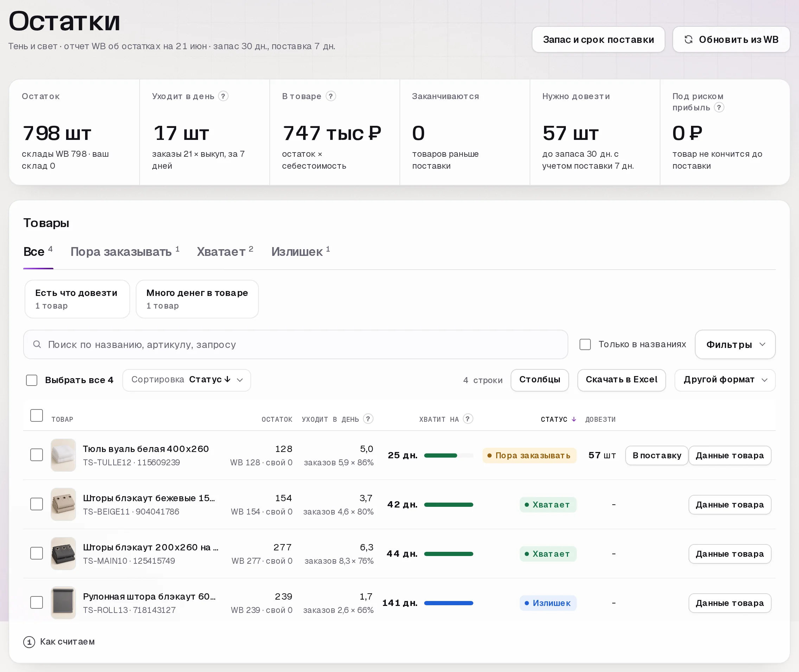The height and width of the screenshot is (672, 799).
Task: Toggle the table header select-all checkbox
Action: (x=37, y=415)
